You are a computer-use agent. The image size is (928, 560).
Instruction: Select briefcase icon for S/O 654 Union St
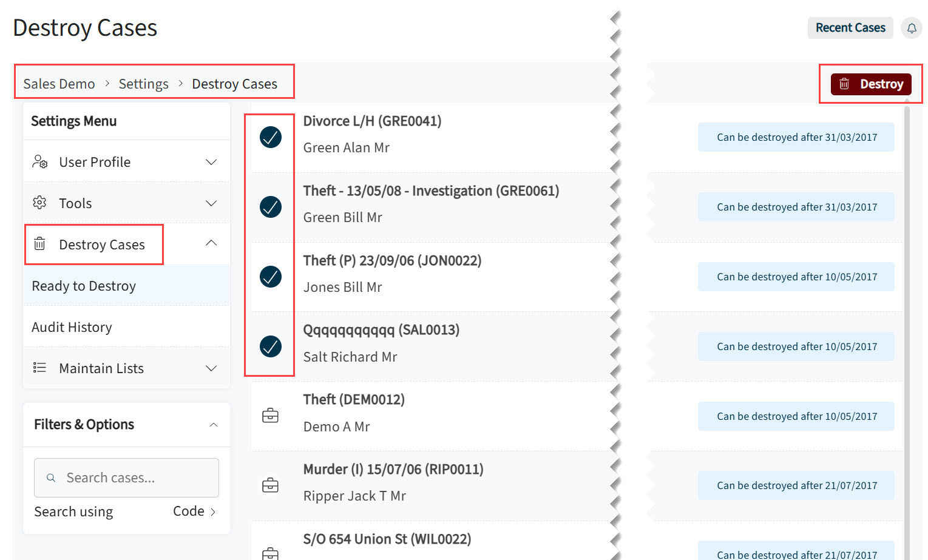tap(270, 553)
